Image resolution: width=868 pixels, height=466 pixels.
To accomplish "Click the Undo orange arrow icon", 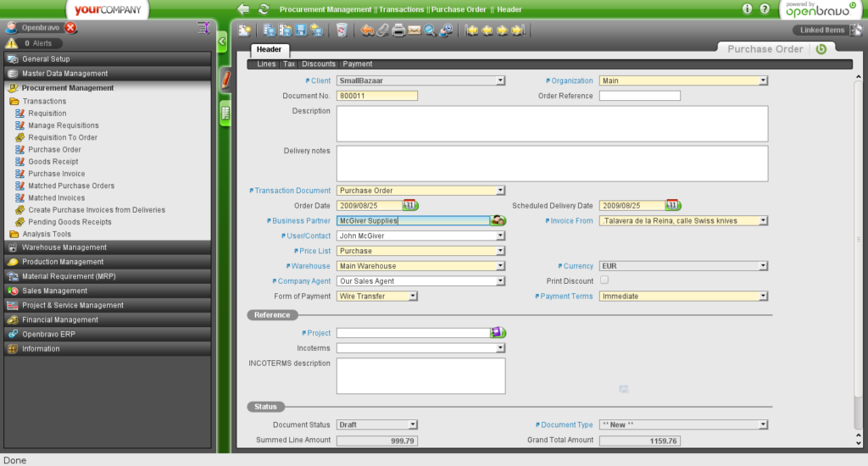I will point(367,31).
